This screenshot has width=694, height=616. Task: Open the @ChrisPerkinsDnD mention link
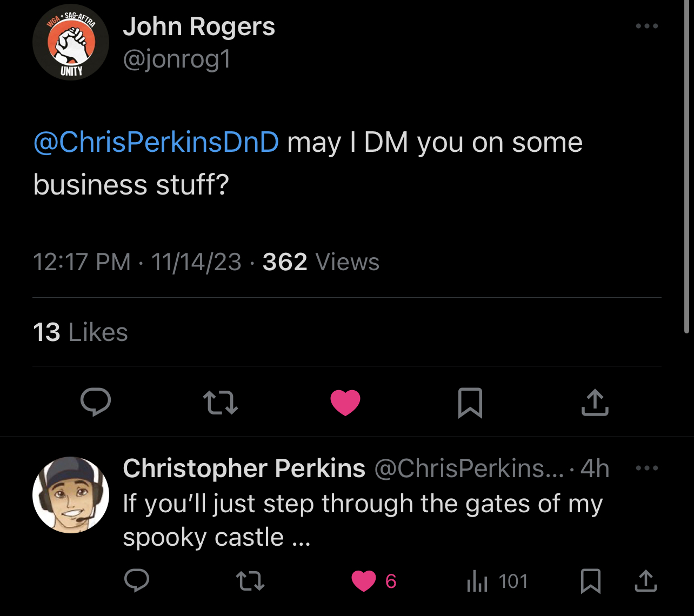pos(156,142)
